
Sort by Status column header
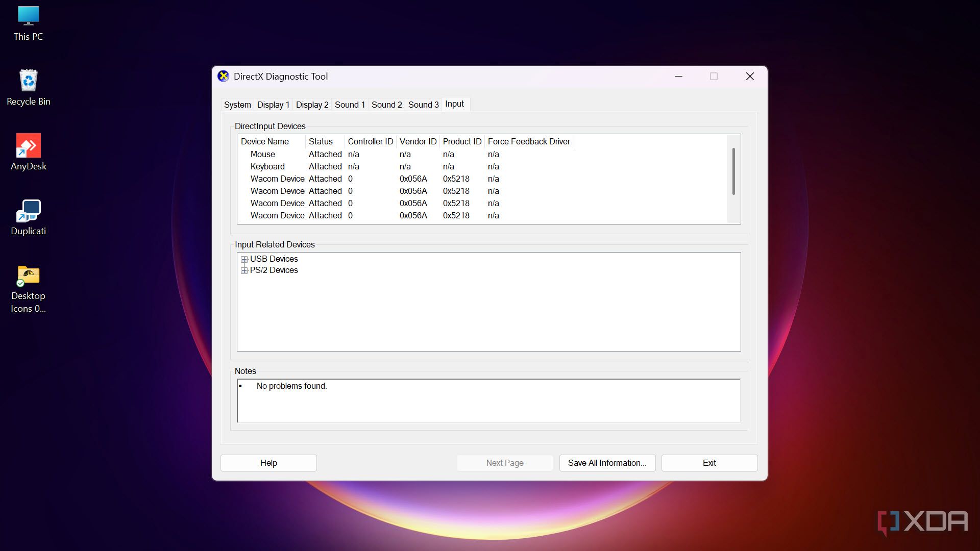coord(325,141)
